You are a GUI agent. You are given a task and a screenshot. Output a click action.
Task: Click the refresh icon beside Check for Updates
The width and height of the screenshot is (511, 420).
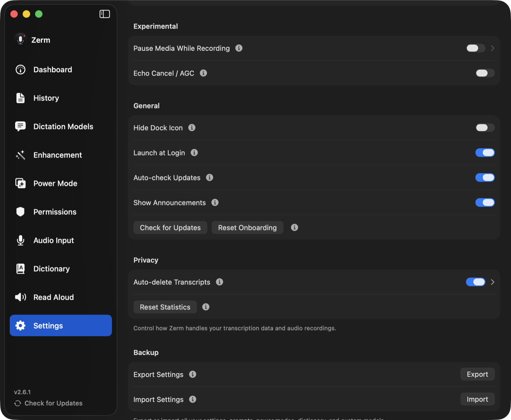[x=18, y=403]
